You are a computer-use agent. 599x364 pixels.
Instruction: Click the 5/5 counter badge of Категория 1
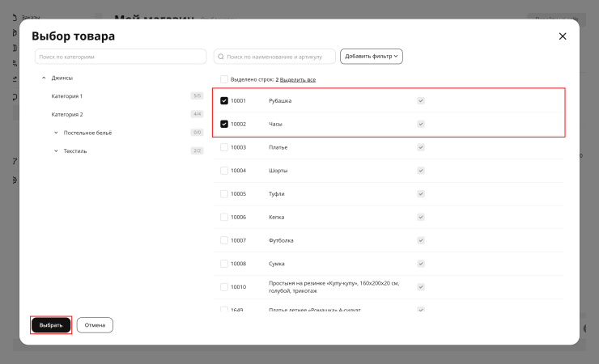tap(198, 95)
